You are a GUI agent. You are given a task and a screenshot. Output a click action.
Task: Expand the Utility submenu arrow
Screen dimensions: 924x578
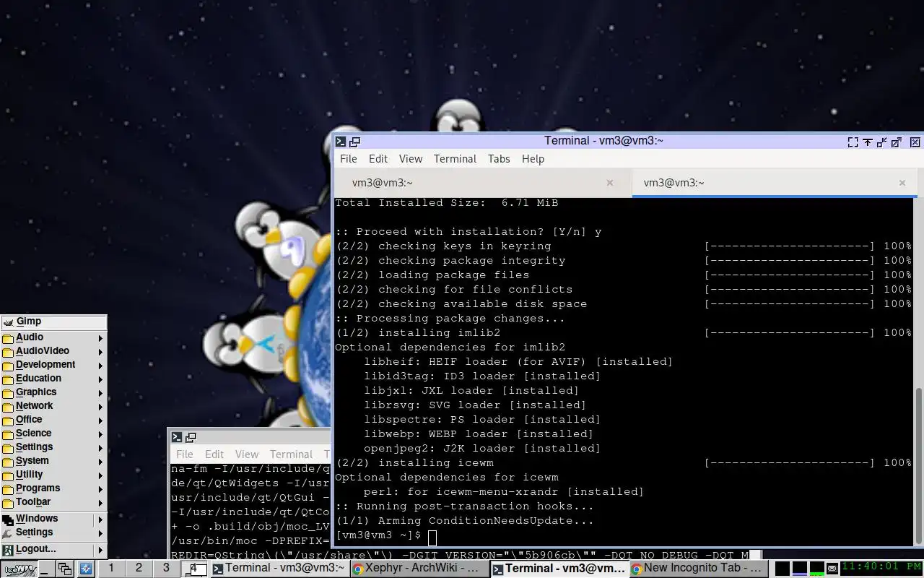pyautogui.click(x=100, y=475)
